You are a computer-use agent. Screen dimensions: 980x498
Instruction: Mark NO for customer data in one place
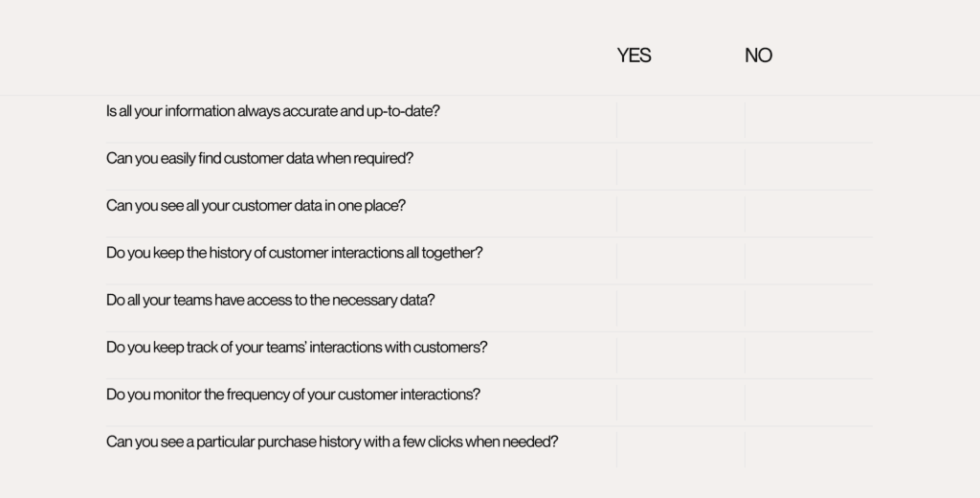(x=809, y=214)
